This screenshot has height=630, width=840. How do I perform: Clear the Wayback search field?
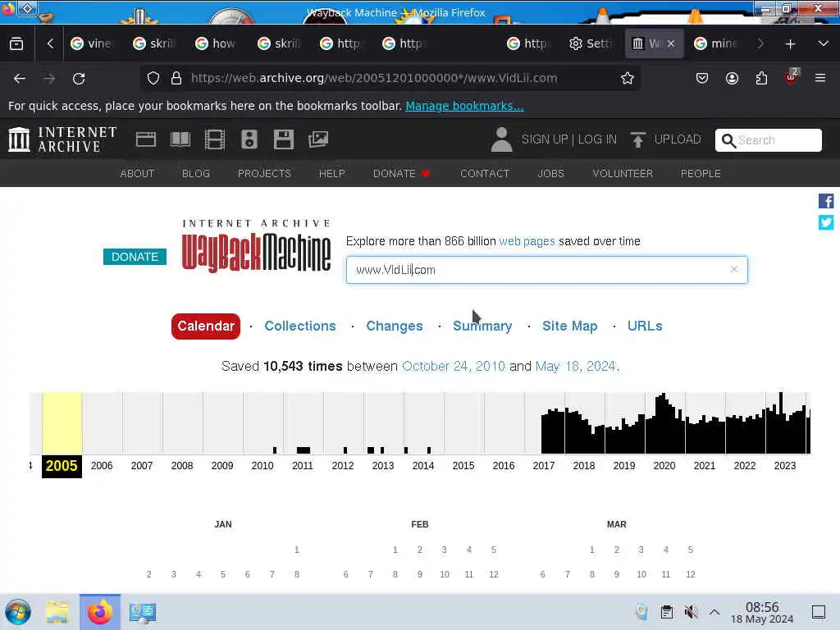pyautogui.click(x=734, y=269)
